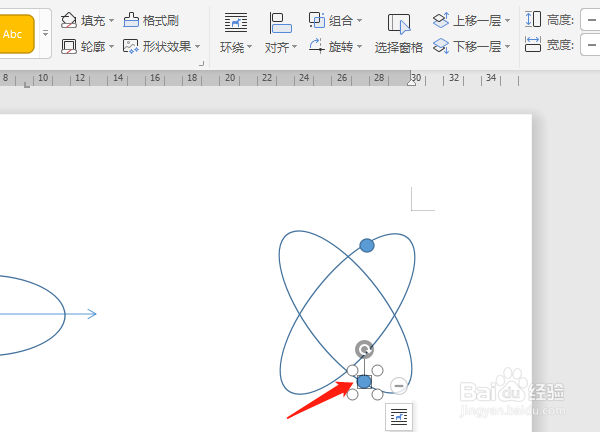
Task: Open the Shape Effects (形状效果) dropdown arrow
Action: coord(197,47)
